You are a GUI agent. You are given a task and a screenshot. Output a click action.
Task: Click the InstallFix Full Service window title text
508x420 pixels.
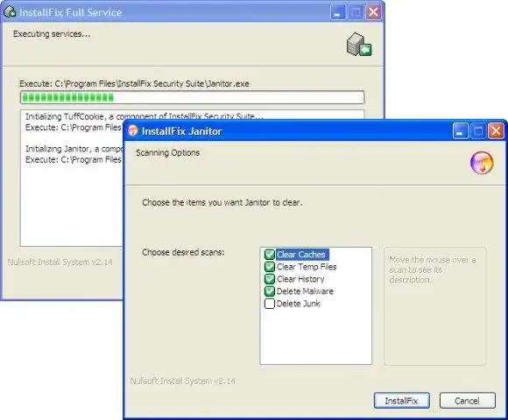point(70,12)
